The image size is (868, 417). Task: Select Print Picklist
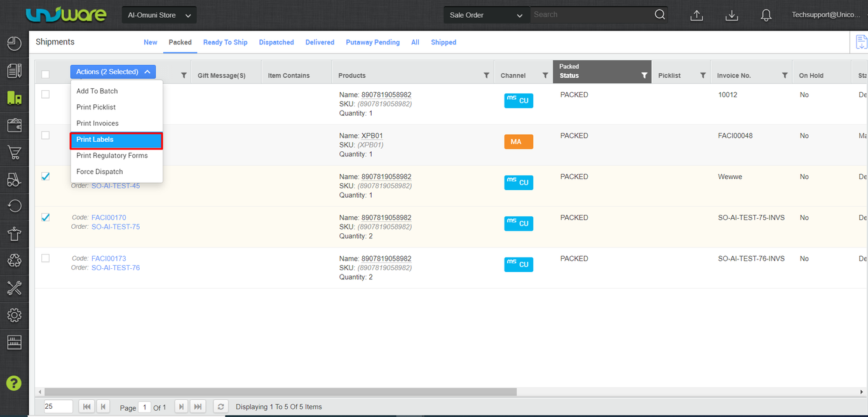pos(117,107)
